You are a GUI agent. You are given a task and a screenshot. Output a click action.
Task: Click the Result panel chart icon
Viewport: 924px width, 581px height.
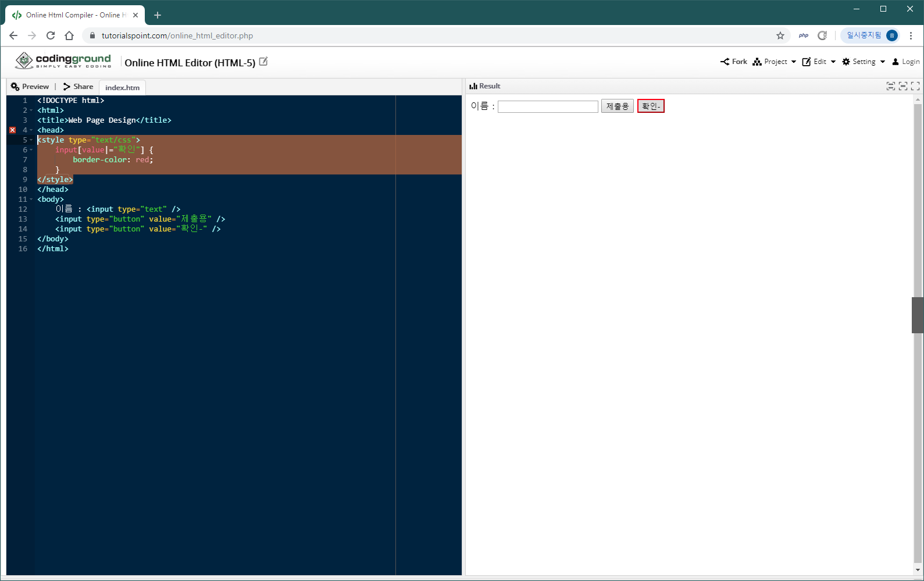(473, 86)
